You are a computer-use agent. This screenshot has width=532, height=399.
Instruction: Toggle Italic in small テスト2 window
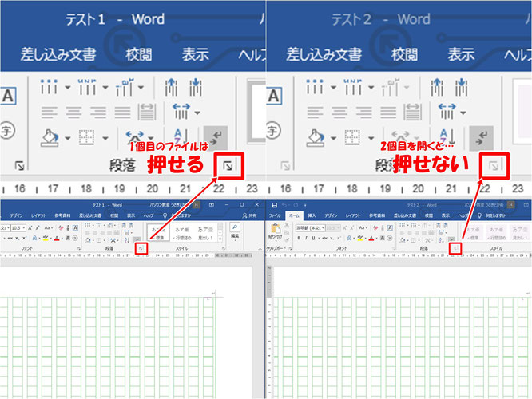[306, 239]
